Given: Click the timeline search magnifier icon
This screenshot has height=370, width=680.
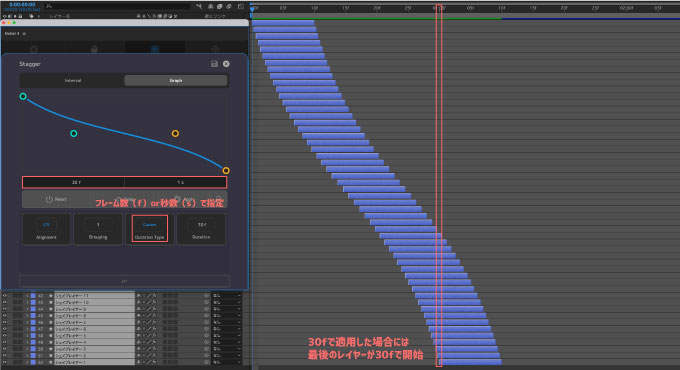Looking at the screenshot, I should pos(49,6).
